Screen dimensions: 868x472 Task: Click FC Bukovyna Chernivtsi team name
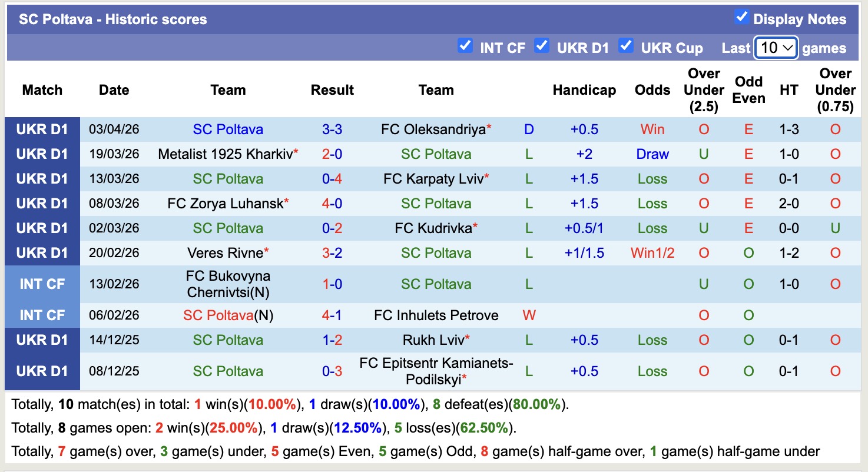pos(228,284)
